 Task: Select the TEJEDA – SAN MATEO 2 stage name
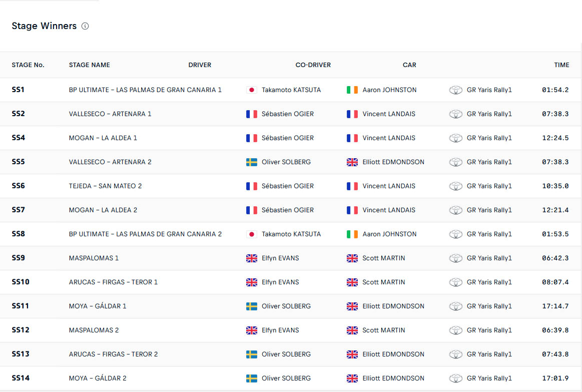pyautogui.click(x=105, y=186)
